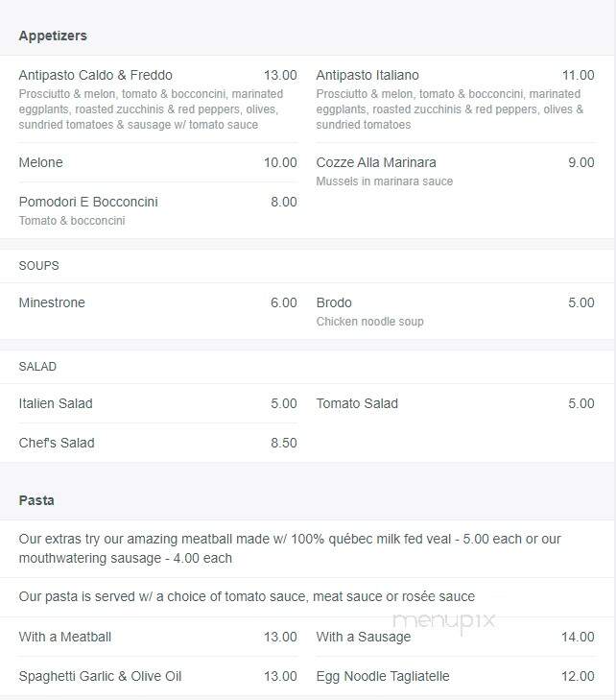Select the SALAD category label
Viewport: 616px width, 700px height.
coord(37,367)
